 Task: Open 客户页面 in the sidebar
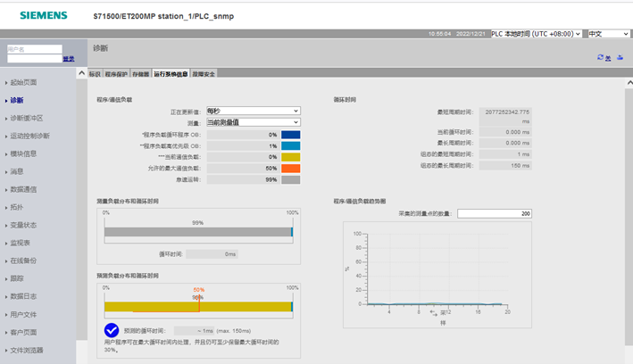tap(23, 332)
